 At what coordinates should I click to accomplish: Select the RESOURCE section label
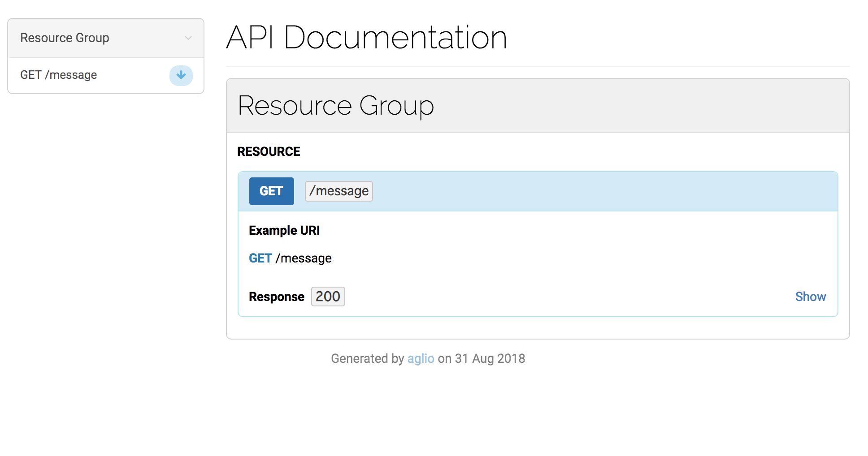[268, 151]
